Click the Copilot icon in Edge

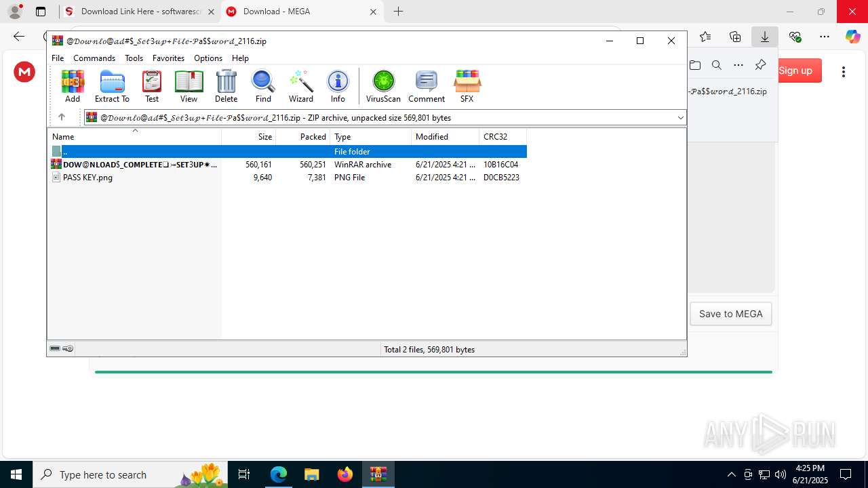click(x=853, y=37)
